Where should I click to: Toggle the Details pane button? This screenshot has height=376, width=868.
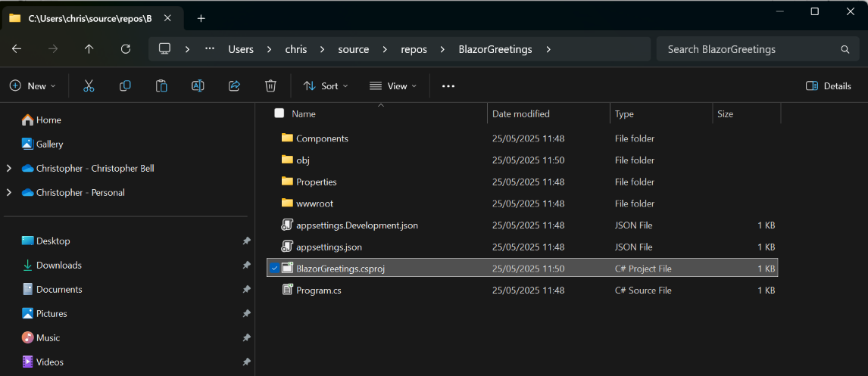tap(829, 86)
